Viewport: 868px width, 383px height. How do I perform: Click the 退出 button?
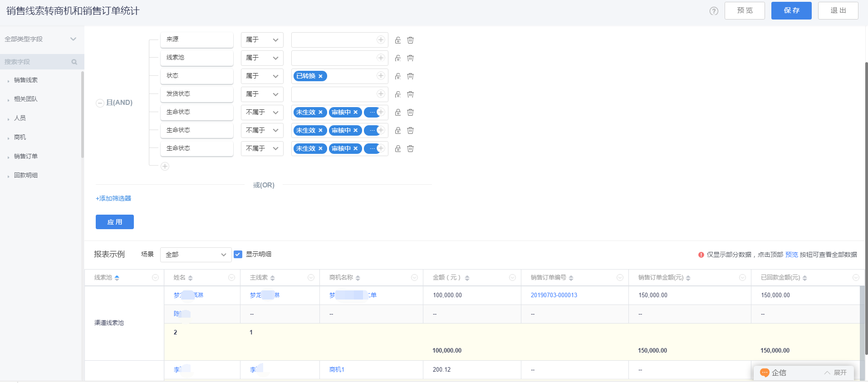838,10
